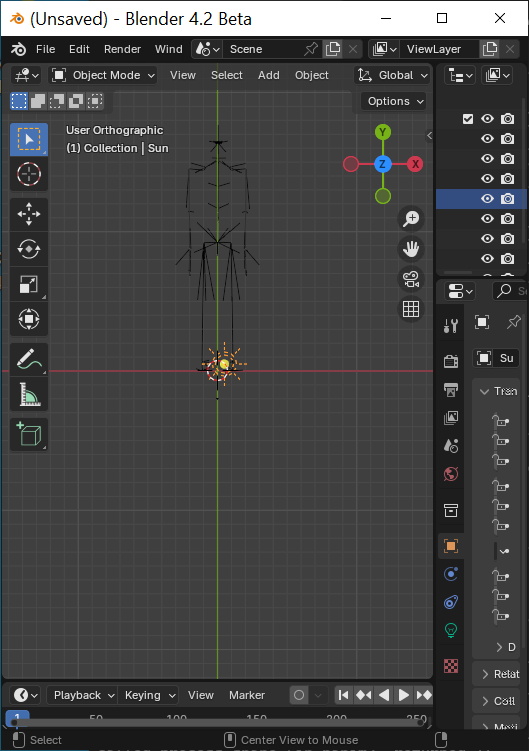Click the new scene button beside Scene
Image resolution: width=529 pixels, height=751 pixels.
[333, 49]
